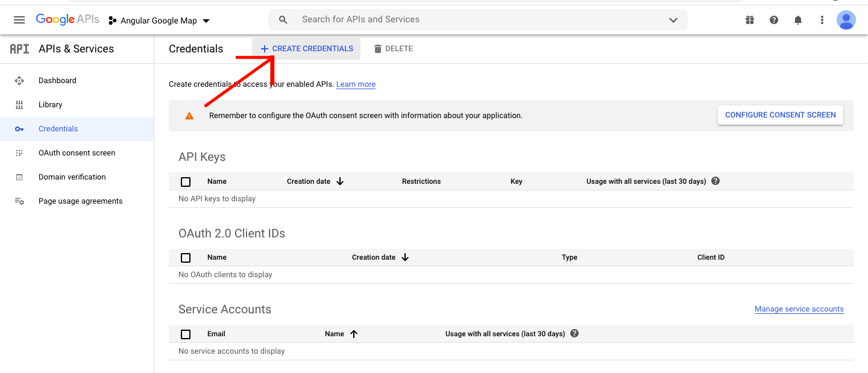This screenshot has width=868, height=373.
Task: Click the Service Accounts Email column header
Action: pos(216,334)
